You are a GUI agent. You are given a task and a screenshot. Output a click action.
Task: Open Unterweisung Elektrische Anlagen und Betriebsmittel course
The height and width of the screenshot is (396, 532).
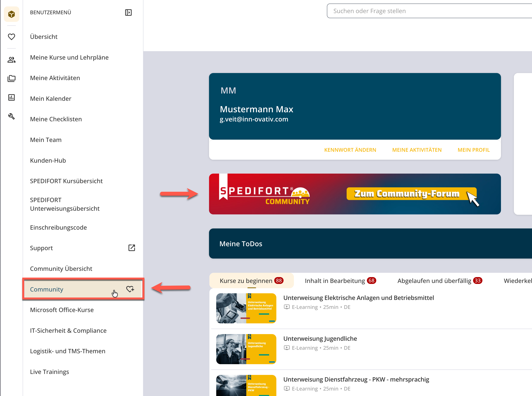358,298
